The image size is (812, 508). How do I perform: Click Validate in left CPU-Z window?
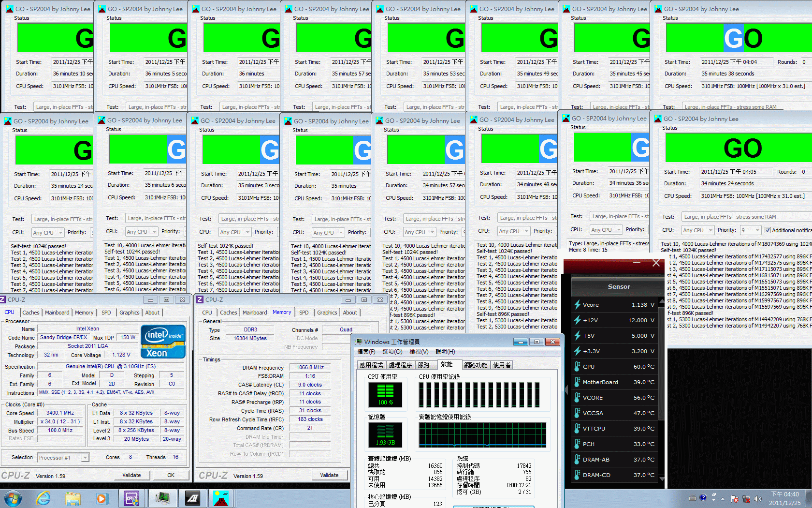pyautogui.click(x=131, y=475)
